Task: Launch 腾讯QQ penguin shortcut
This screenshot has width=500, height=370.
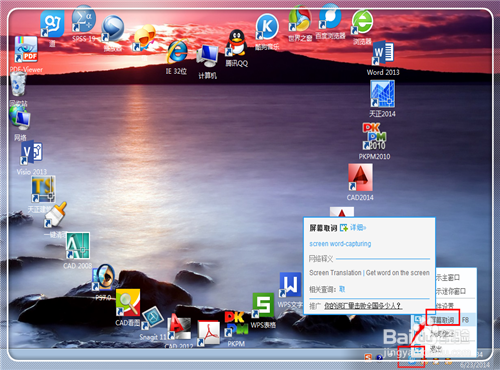Action: (x=236, y=43)
